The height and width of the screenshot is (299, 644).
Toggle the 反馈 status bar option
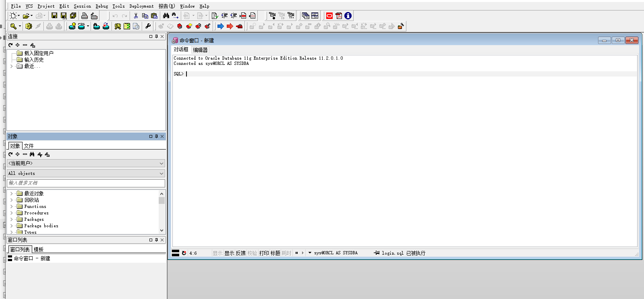pos(240,253)
